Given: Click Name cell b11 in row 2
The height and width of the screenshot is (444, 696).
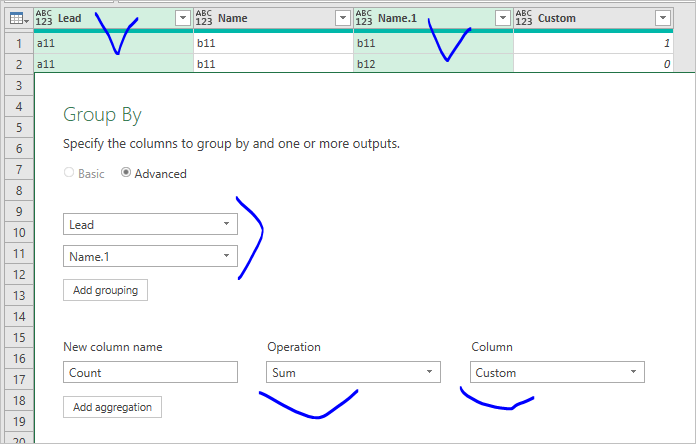Looking at the screenshot, I should pyautogui.click(x=273, y=63).
